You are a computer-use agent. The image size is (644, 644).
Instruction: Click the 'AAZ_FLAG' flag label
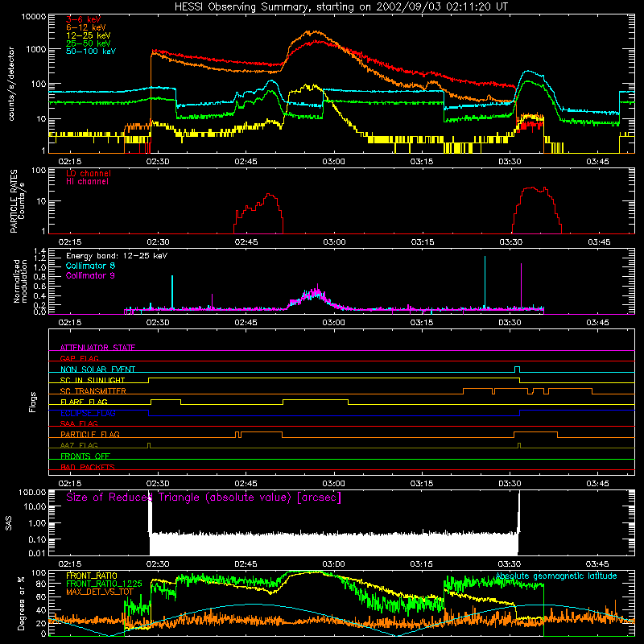tap(79, 445)
